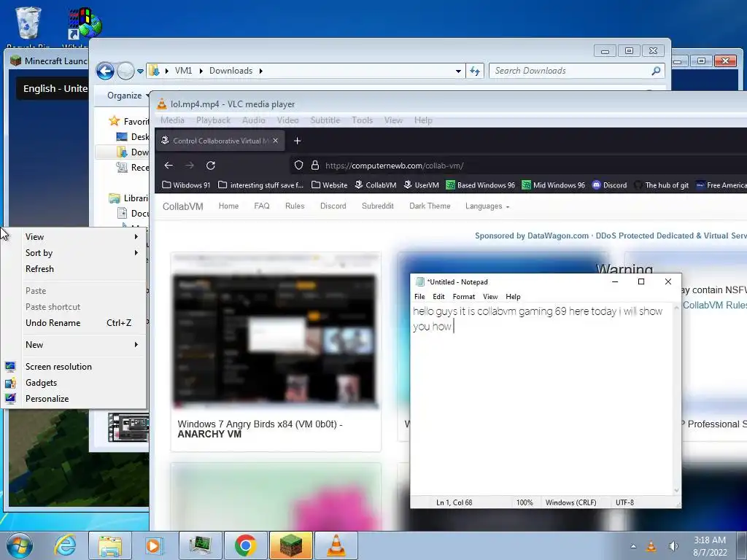
Task: Click the Search Downloads input field
Action: coord(572,71)
